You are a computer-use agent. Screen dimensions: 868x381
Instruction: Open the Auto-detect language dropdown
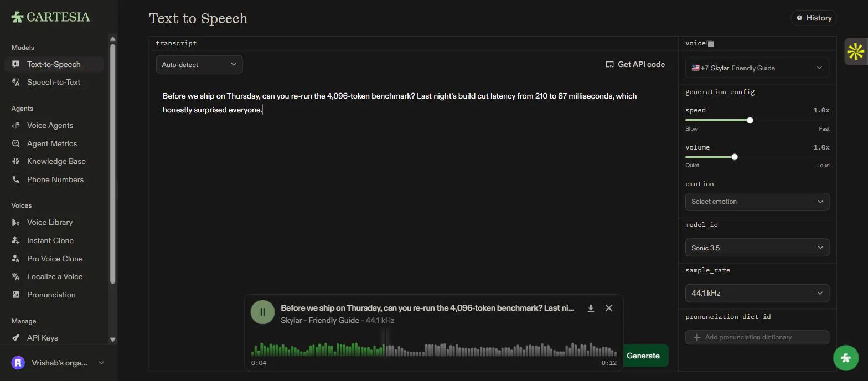pyautogui.click(x=199, y=64)
